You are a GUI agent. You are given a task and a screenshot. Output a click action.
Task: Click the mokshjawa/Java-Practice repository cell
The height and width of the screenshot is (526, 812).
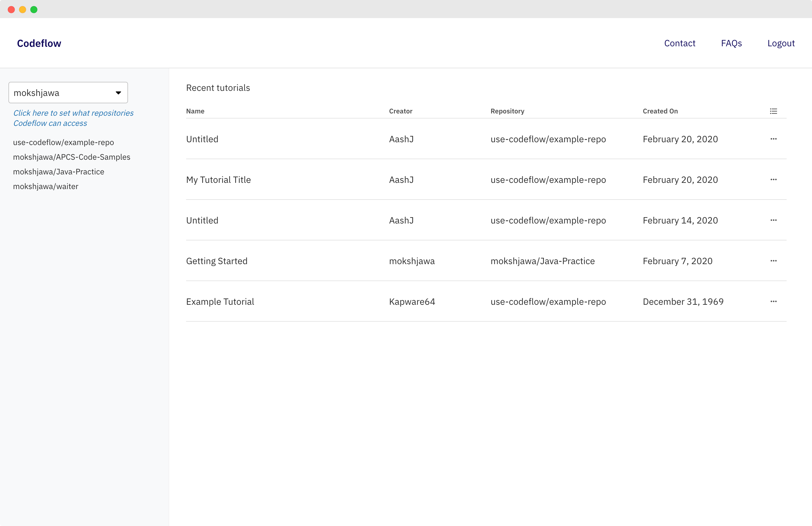[542, 261]
